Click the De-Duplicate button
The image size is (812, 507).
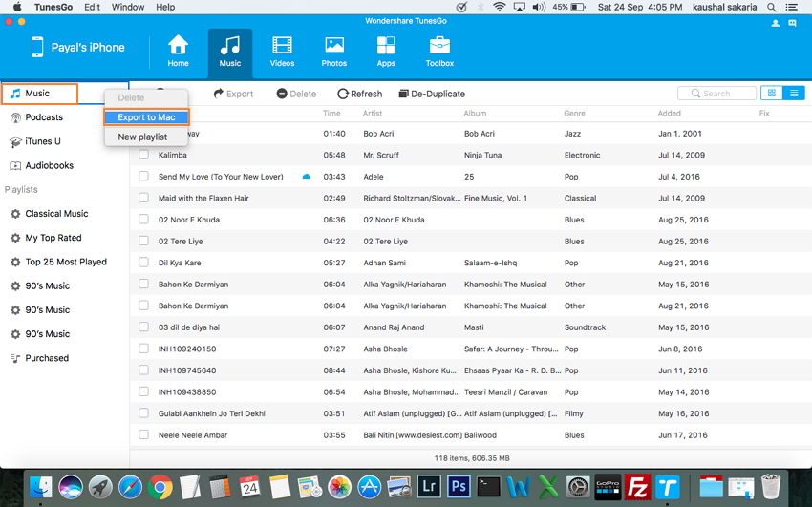click(432, 94)
